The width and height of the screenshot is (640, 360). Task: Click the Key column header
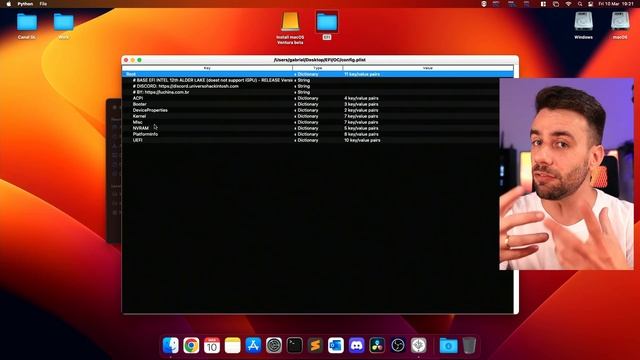207,68
